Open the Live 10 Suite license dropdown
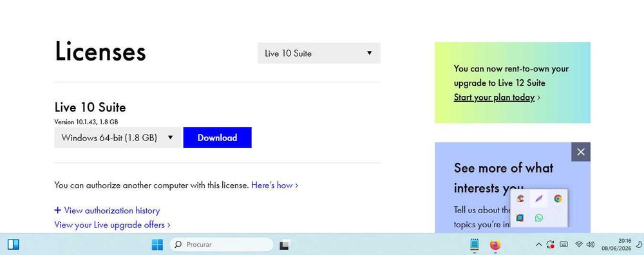Screen dimensions: 644x255 tap(319, 53)
